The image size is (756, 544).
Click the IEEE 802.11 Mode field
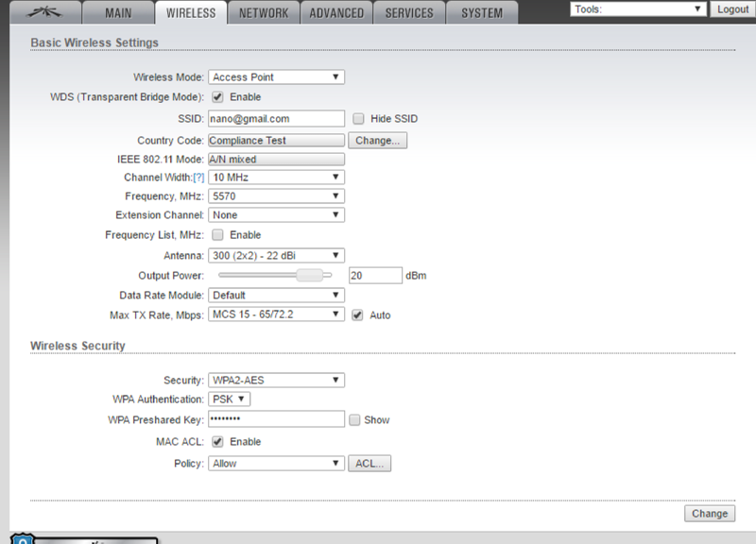point(276,159)
